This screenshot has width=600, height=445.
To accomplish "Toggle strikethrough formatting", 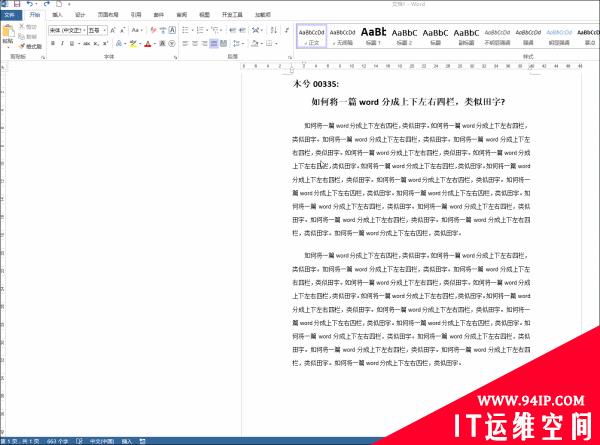I will [x=87, y=44].
